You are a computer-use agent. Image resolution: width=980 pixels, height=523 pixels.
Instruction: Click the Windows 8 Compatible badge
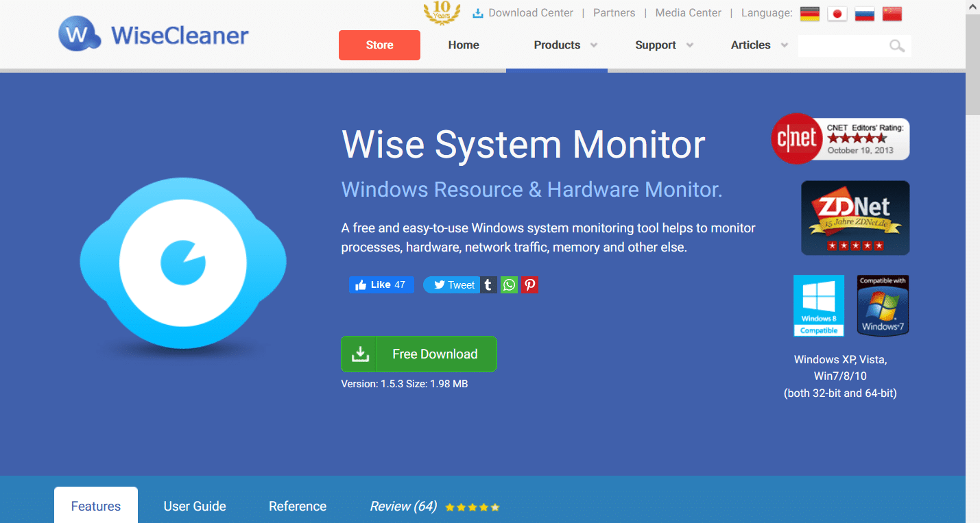coord(819,306)
